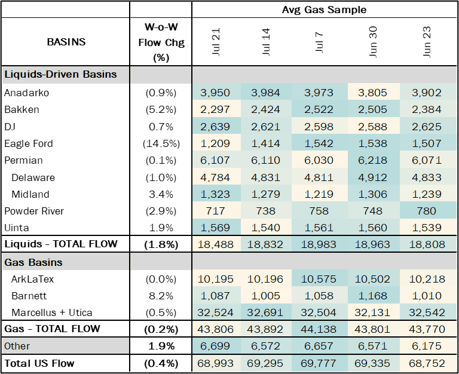The width and height of the screenshot is (459, 374).
Task: Select the Avg Gas Sample header
Action: 324,10
